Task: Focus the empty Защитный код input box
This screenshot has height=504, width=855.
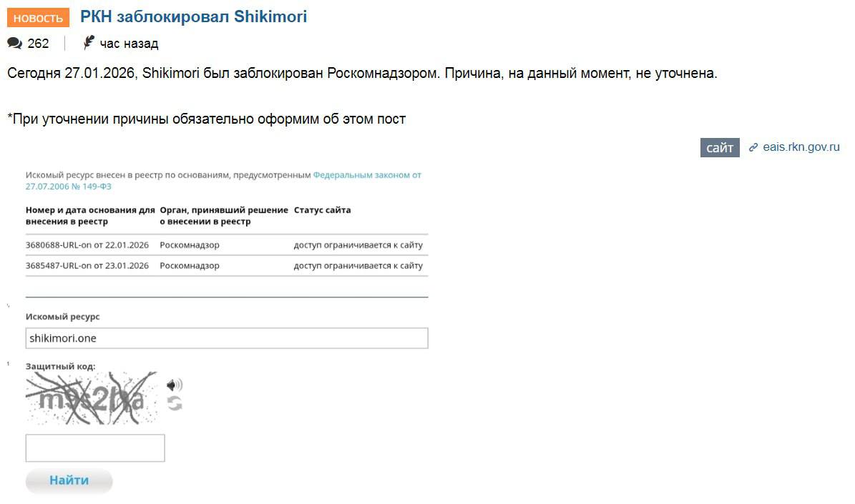Action: (x=95, y=448)
